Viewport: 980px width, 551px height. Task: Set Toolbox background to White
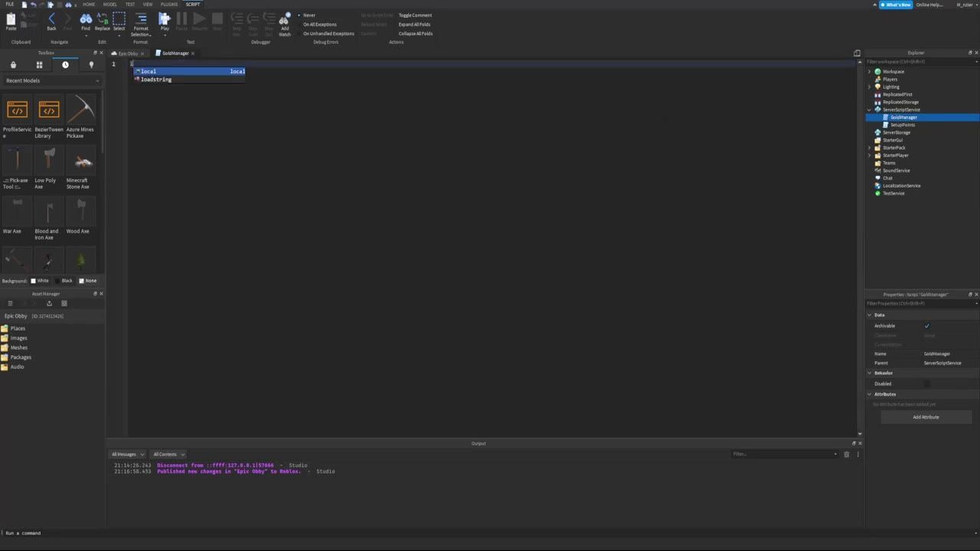(39, 281)
